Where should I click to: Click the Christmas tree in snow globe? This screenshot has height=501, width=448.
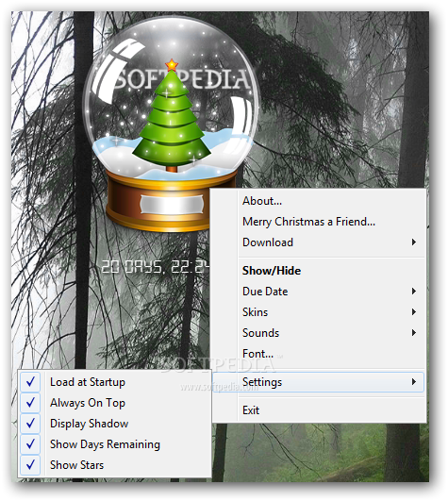[172, 118]
